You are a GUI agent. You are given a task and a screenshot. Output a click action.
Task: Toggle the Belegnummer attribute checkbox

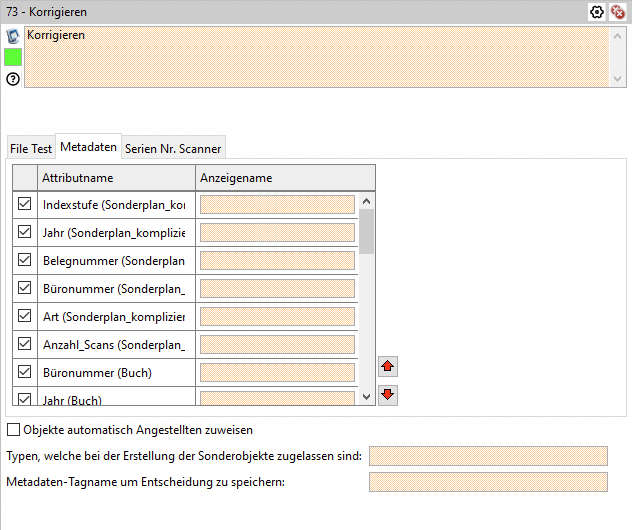coord(25,260)
